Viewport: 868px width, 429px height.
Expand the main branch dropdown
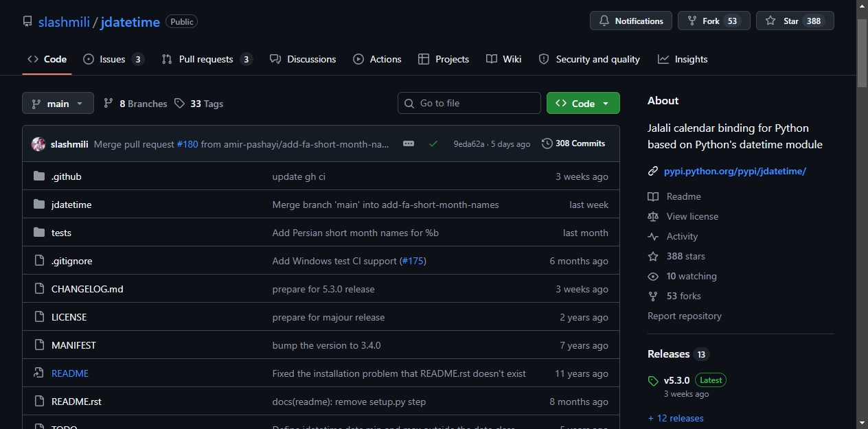58,103
